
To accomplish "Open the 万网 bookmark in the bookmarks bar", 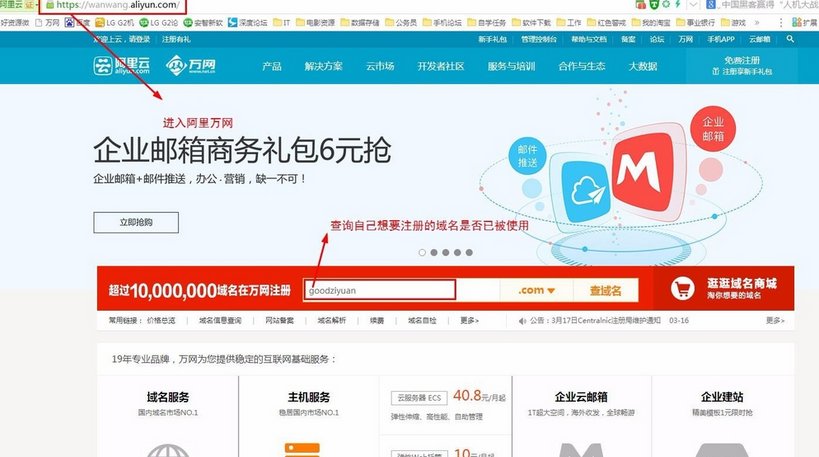I will [x=47, y=22].
